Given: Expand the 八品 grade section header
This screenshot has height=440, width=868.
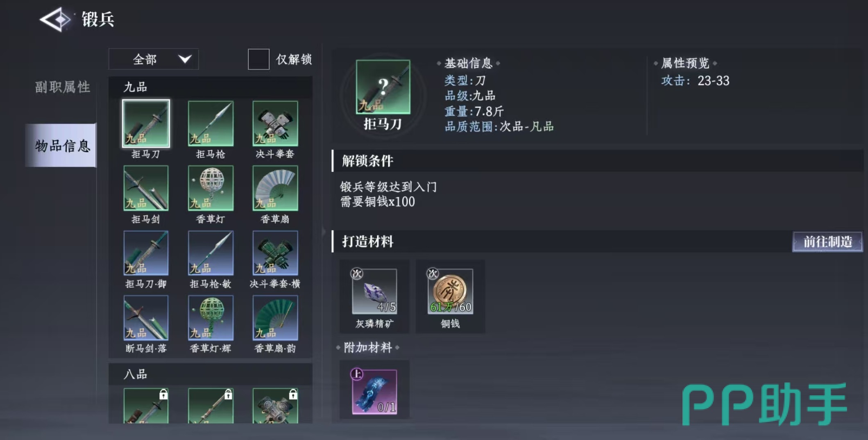Looking at the screenshot, I should point(211,374).
